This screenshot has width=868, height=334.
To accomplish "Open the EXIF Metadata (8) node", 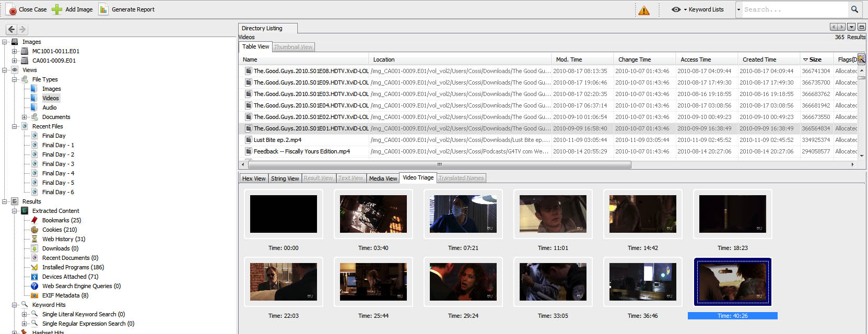I will (65, 295).
